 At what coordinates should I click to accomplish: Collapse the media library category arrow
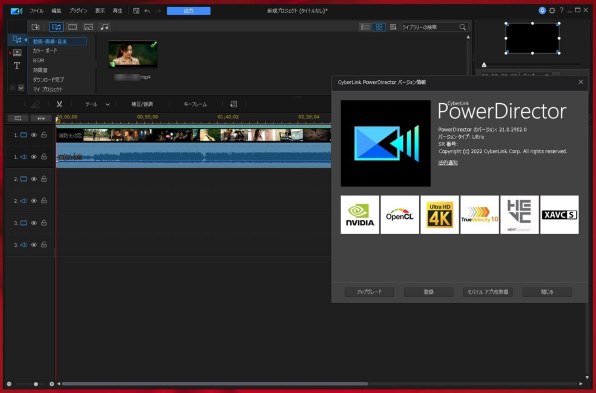click(x=25, y=40)
